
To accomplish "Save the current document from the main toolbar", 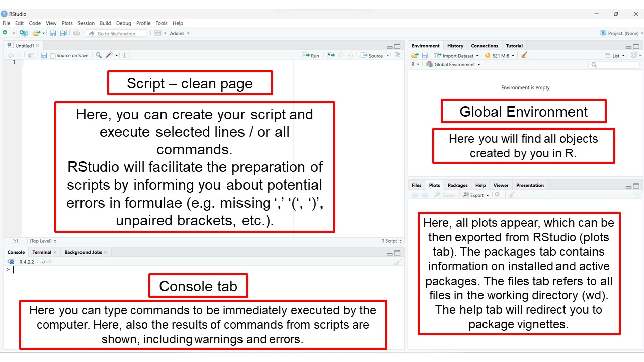I will [53, 33].
